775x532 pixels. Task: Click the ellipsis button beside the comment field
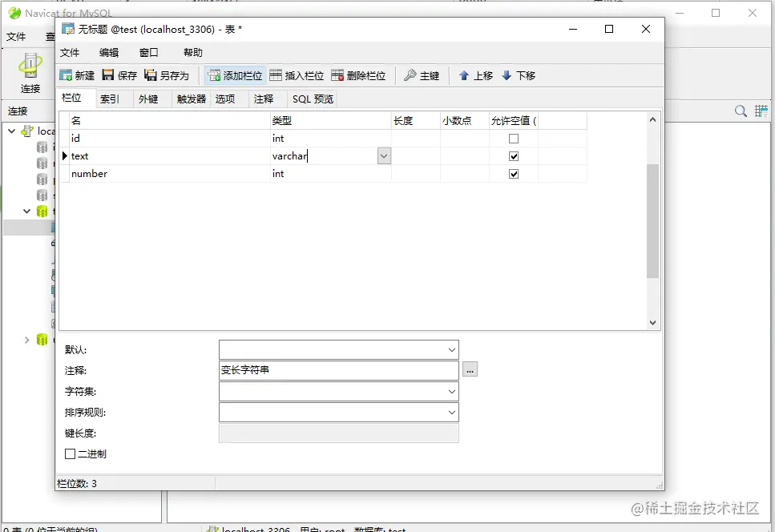[x=470, y=369]
